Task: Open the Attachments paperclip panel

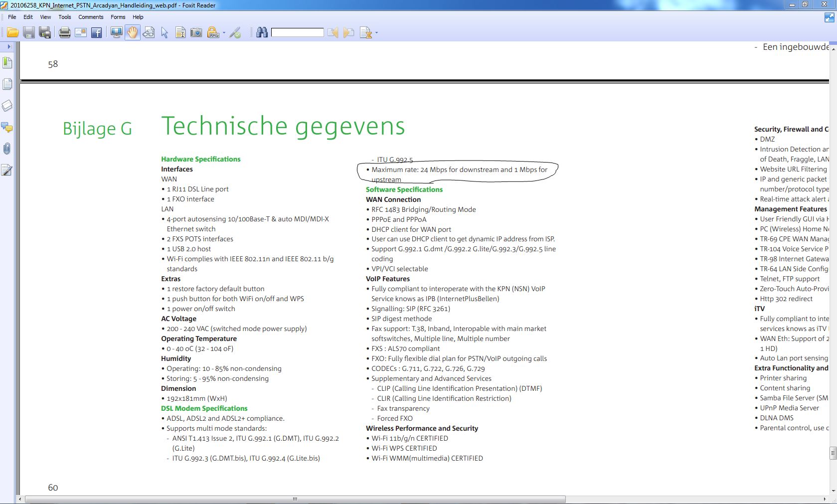Action: coord(7,149)
